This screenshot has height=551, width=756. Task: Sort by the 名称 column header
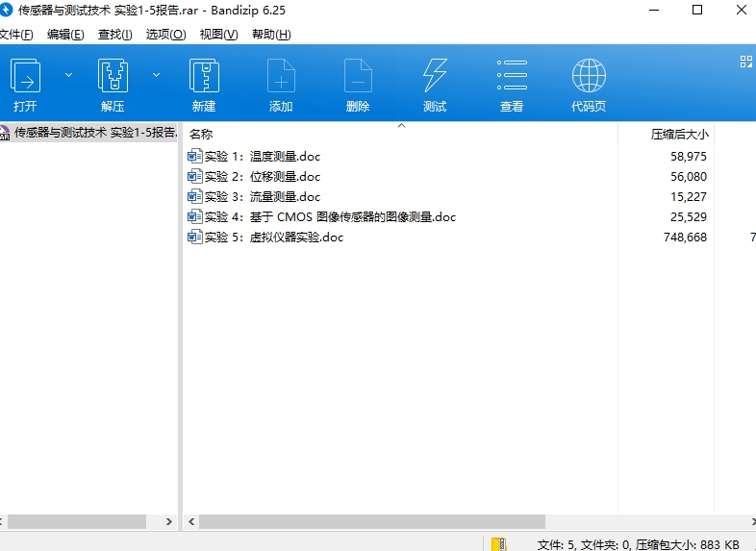coord(201,135)
